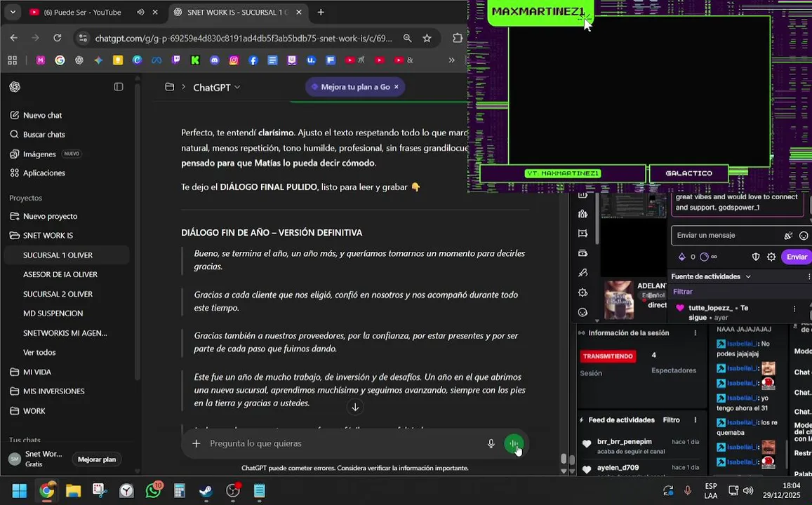Click the gear icon in Twitch left toolbar
The image size is (812, 505).
coord(583,293)
